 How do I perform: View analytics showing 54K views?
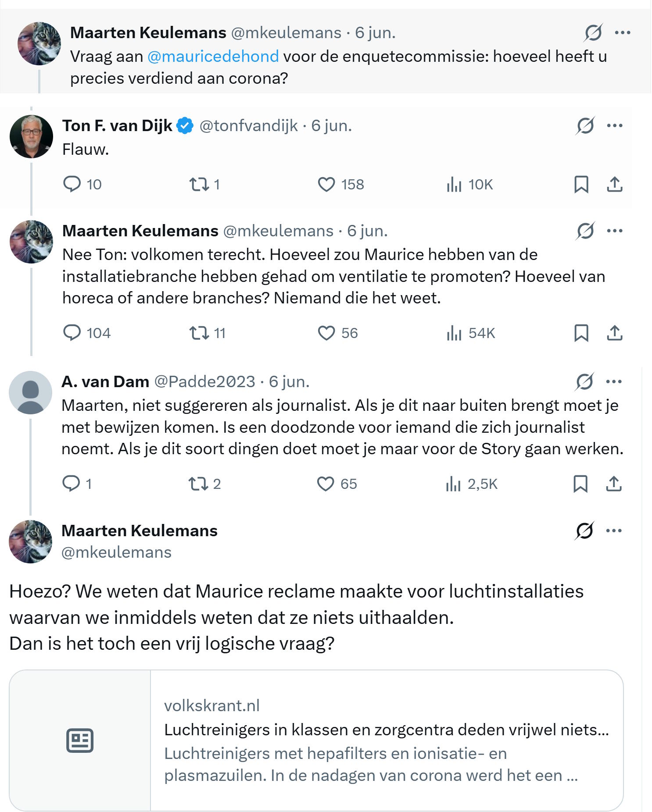[470, 333]
